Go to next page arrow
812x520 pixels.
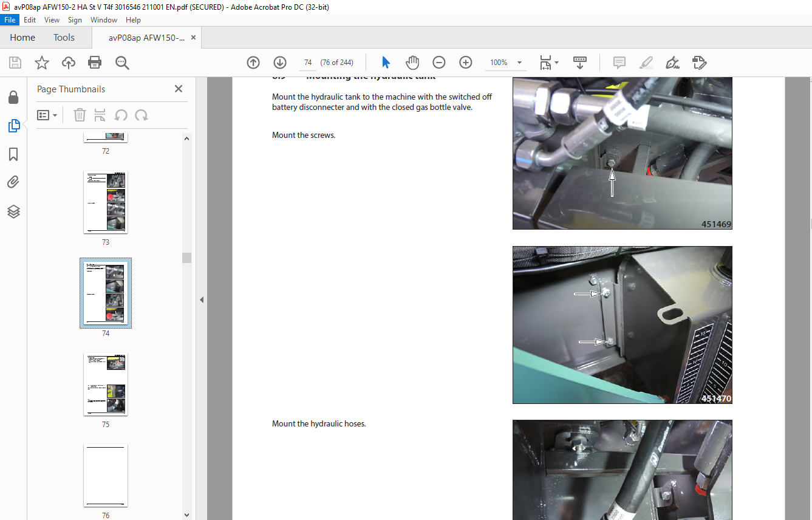click(280, 63)
